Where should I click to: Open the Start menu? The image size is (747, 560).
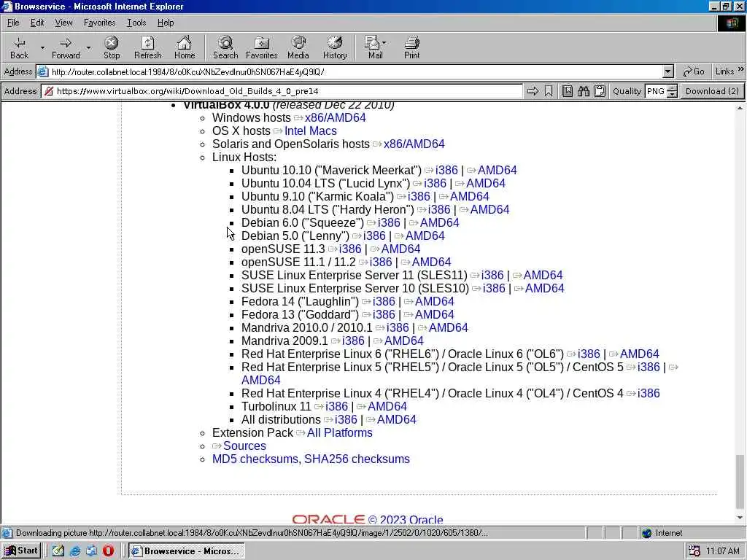tap(21, 551)
